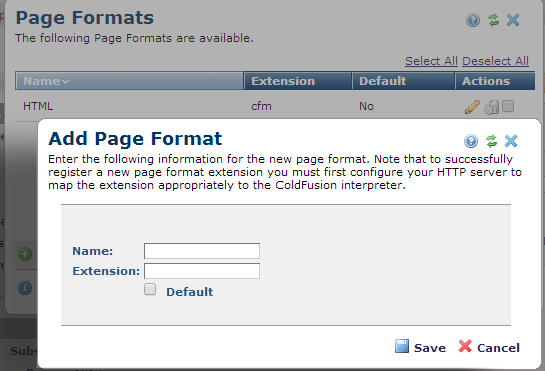545x371 pixels.
Task: Tick the HTML row selection checkbox
Action: pyautogui.click(x=508, y=106)
